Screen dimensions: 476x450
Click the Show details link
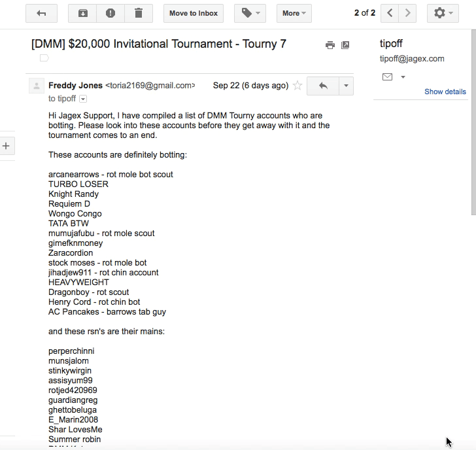point(445,92)
